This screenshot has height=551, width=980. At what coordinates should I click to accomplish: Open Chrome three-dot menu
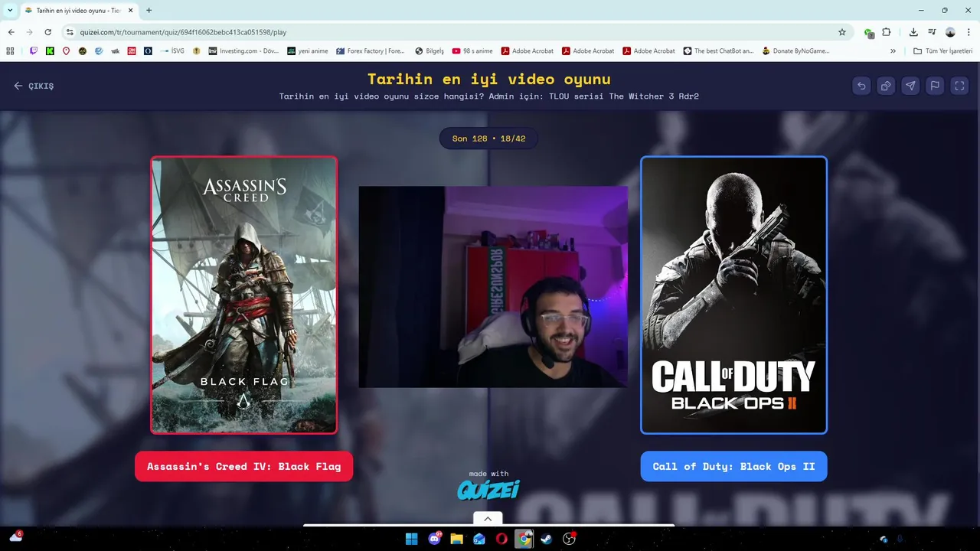[x=968, y=32]
